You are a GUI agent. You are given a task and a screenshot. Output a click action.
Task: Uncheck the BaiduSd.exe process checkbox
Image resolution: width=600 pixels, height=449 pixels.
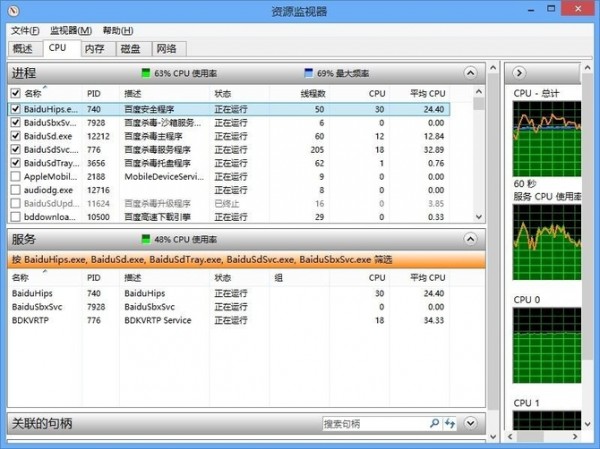click(x=15, y=136)
